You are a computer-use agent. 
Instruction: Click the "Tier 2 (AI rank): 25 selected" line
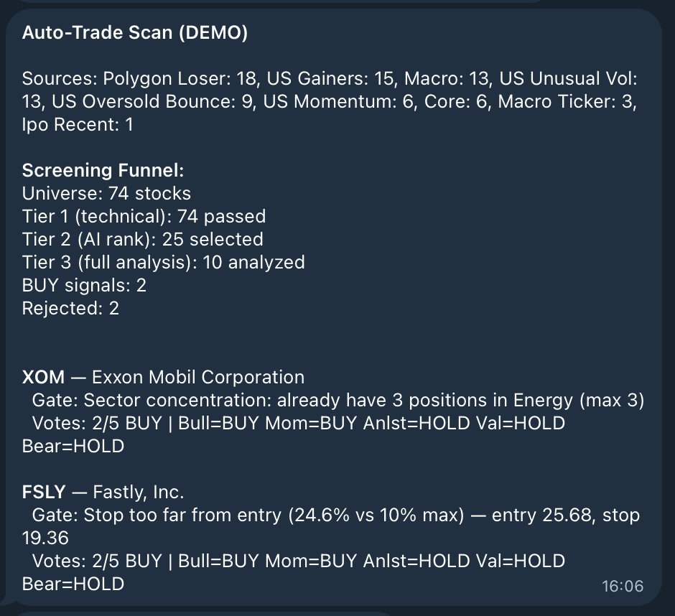(142, 239)
